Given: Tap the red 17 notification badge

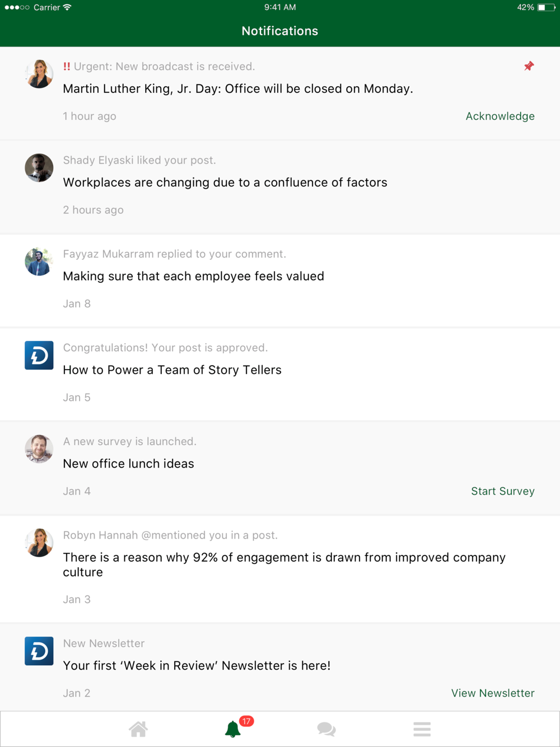Looking at the screenshot, I should (246, 721).
